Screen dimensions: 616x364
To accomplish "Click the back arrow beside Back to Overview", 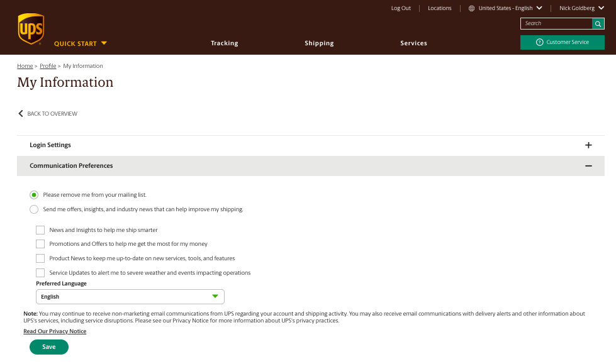I will (x=21, y=114).
